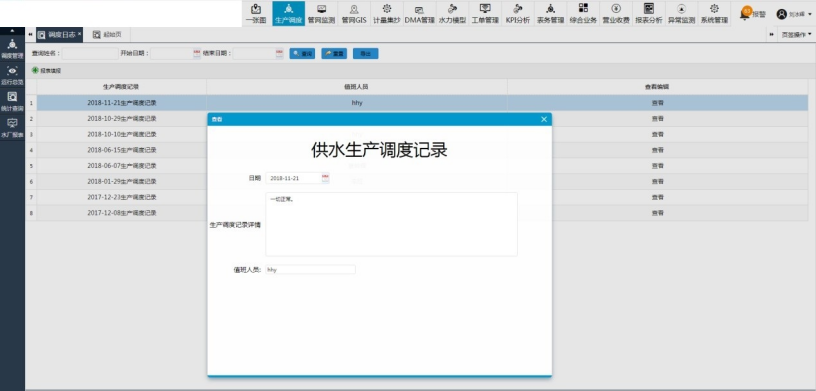Select the 2018-10-29生产调度记录 row
This screenshot has height=391, width=816.
(122, 119)
